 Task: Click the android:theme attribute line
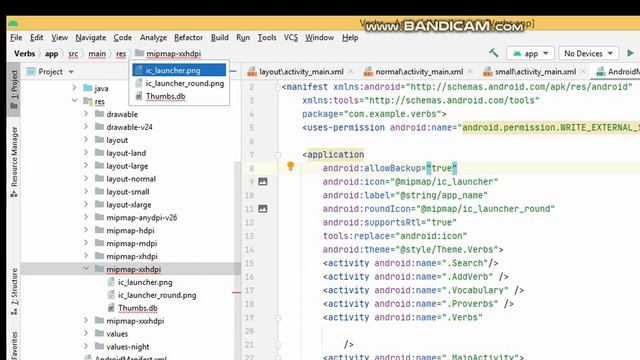(x=413, y=249)
